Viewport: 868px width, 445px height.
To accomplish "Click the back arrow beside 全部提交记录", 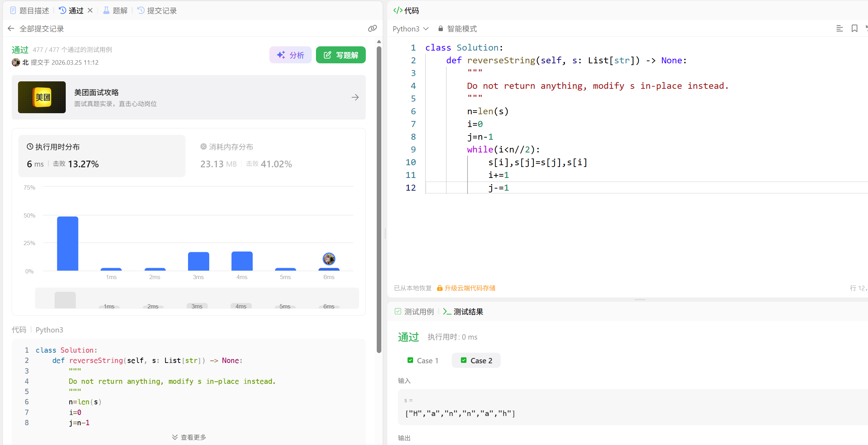I will click(x=11, y=29).
